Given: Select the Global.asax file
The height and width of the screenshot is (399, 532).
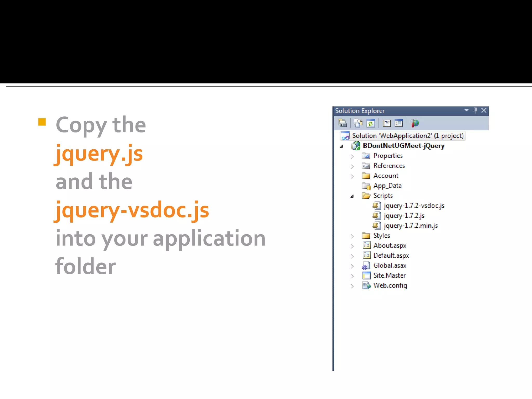Looking at the screenshot, I should tap(390, 265).
